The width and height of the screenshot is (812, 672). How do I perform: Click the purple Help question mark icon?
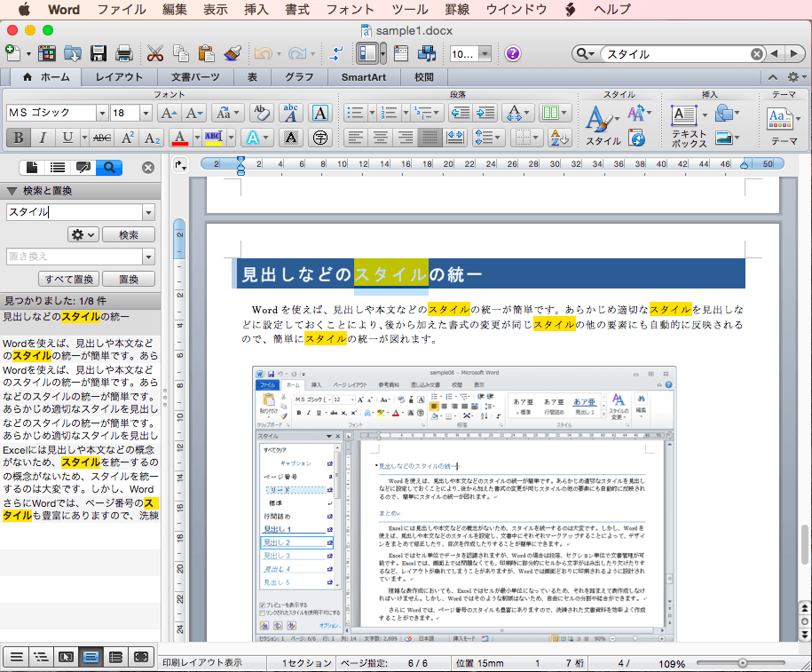[x=513, y=53]
